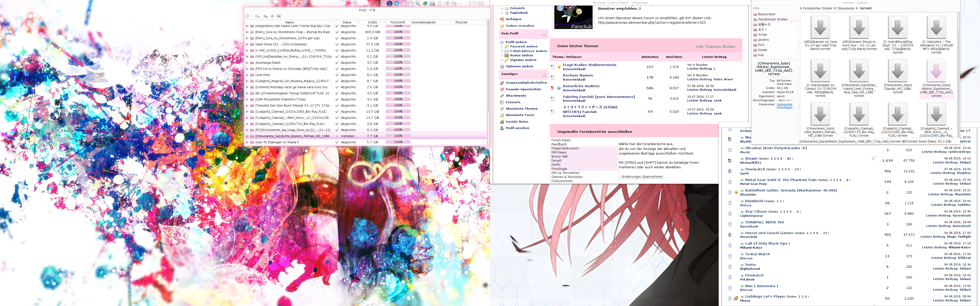Open the Steam folder in Dolphin places
Viewport: 980px width, 306px height.
coord(762,50)
